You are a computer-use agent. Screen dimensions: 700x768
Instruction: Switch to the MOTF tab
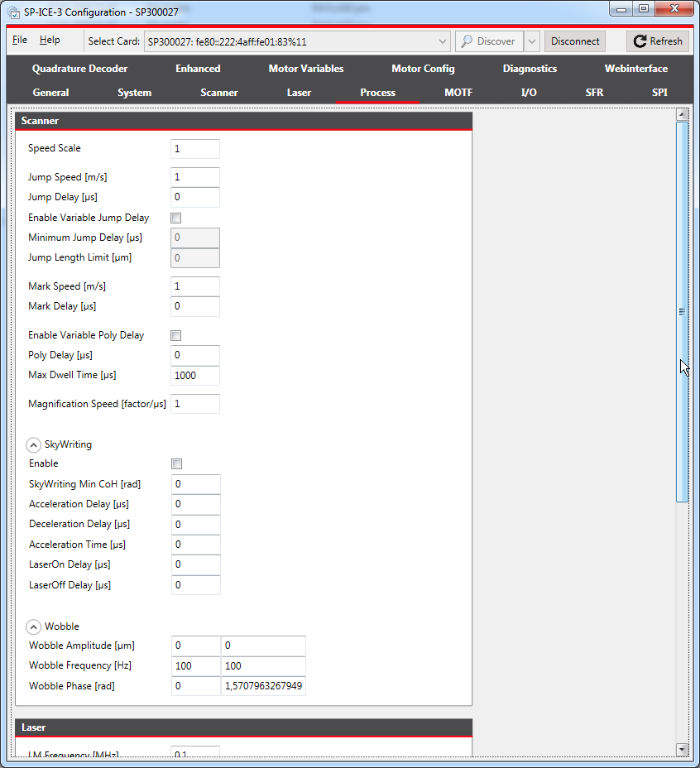pos(458,93)
